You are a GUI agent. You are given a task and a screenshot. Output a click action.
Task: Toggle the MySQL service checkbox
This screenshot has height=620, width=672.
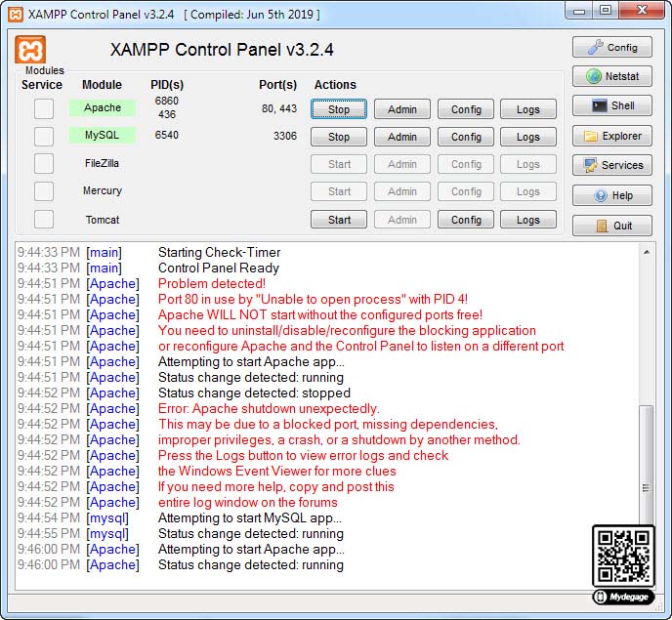coord(44,137)
